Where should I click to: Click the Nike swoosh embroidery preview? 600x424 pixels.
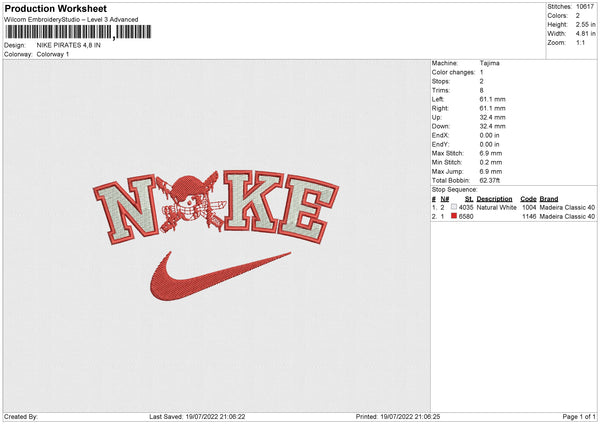[x=220, y=276]
